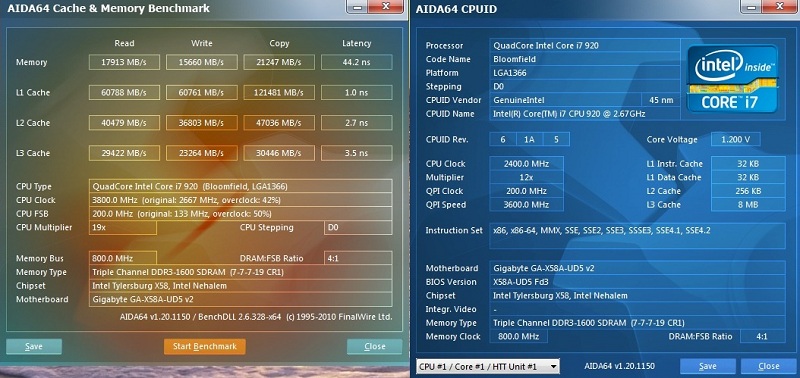The height and width of the screenshot is (378, 800).
Task: Click the Memory Clock 800.0 MHz value
Action: pyautogui.click(x=518, y=336)
